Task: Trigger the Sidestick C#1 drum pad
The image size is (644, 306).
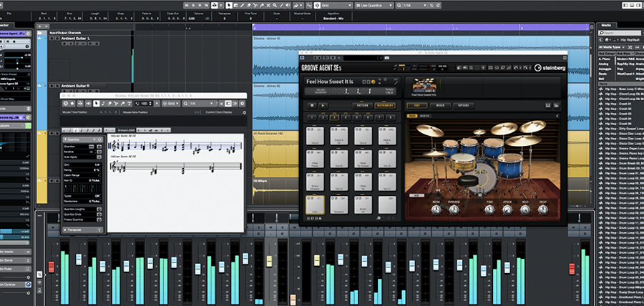Action: (x=339, y=204)
